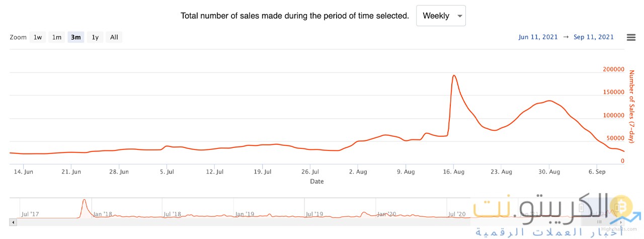Viewport: 644px width, 239px height.
Task: Edit the Sep 11, 2021 end date
Action: 594,37
